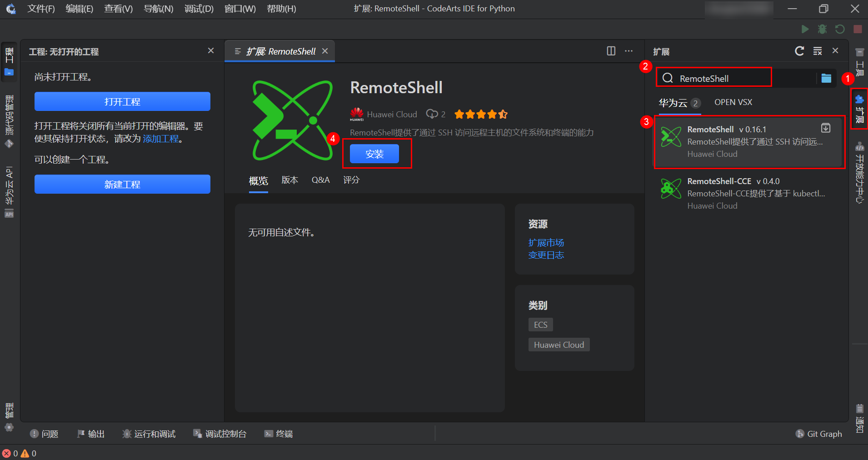Click install icon on RemoteShell list item
868x460 pixels.
click(x=826, y=128)
